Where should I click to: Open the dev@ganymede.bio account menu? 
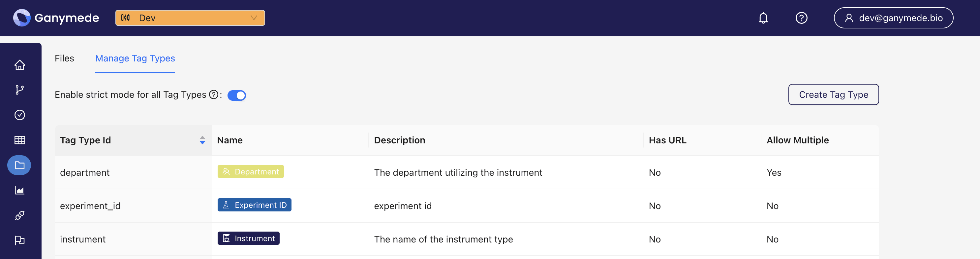(x=893, y=18)
